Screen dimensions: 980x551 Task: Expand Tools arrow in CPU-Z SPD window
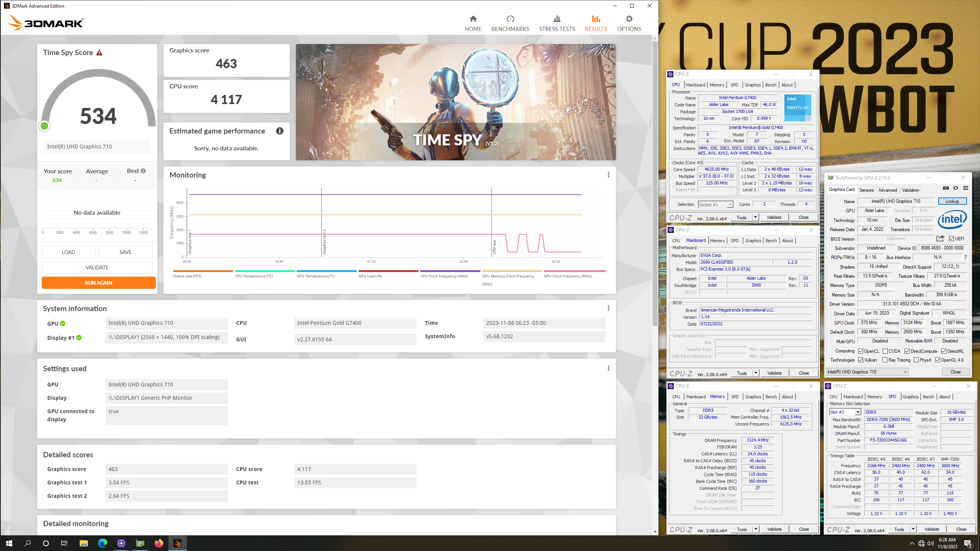click(x=913, y=529)
